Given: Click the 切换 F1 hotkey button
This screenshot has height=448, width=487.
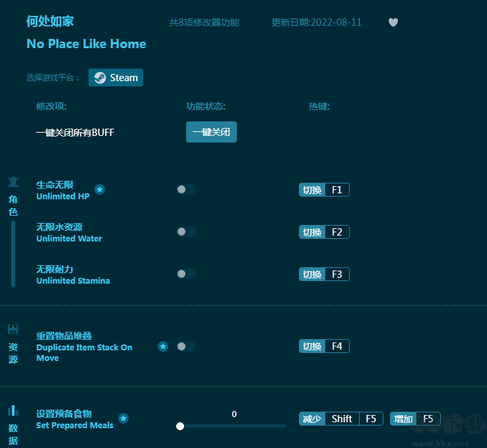Looking at the screenshot, I should coord(324,190).
